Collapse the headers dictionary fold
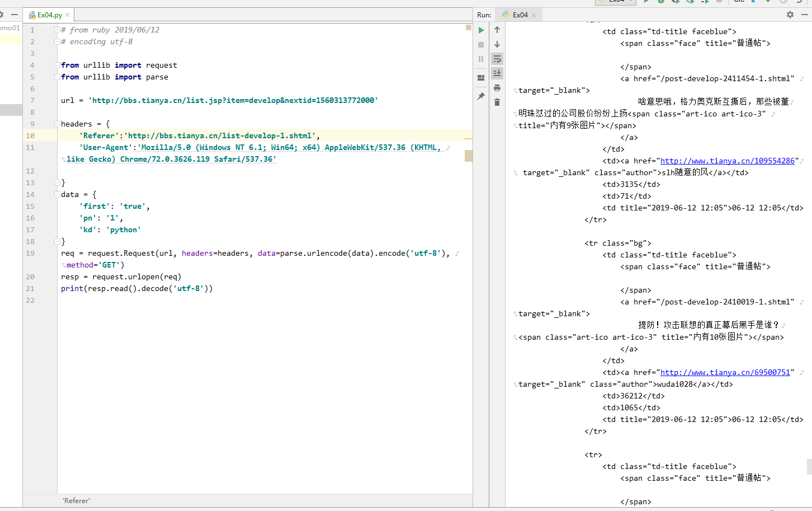This screenshot has width=812, height=511. (57, 124)
